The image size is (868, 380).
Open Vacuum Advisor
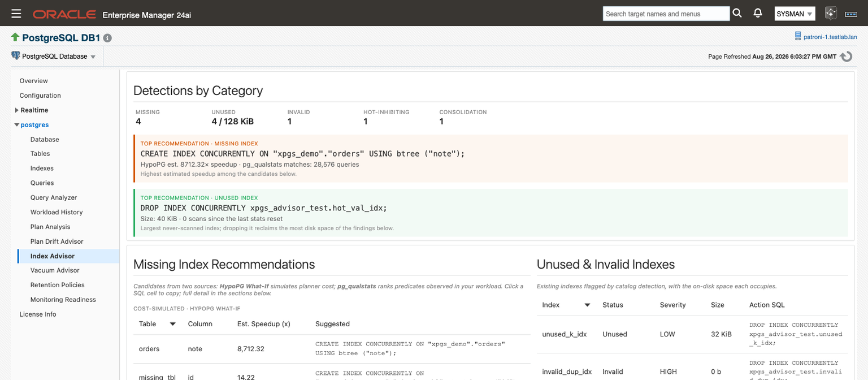click(55, 270)
